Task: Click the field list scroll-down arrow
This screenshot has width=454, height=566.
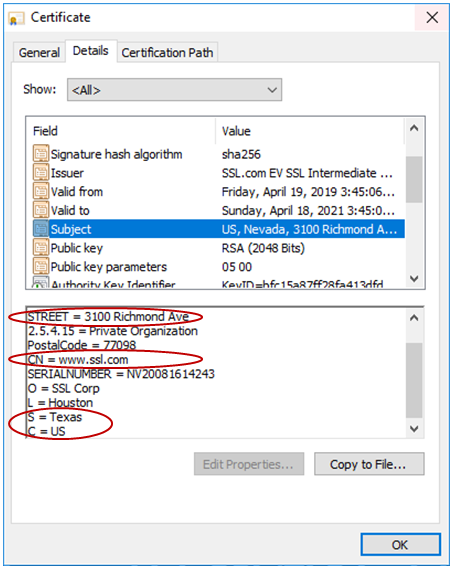Action: (x=414, y=278)
